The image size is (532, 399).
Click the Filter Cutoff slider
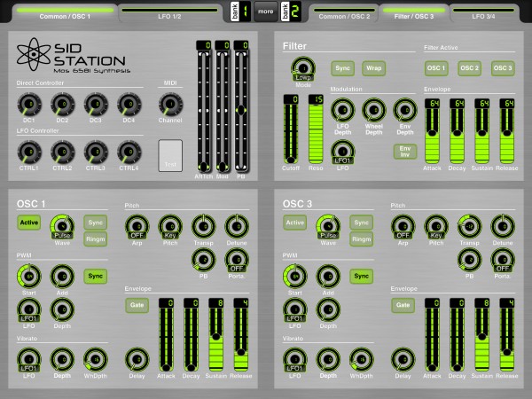(x=291, y=129)
